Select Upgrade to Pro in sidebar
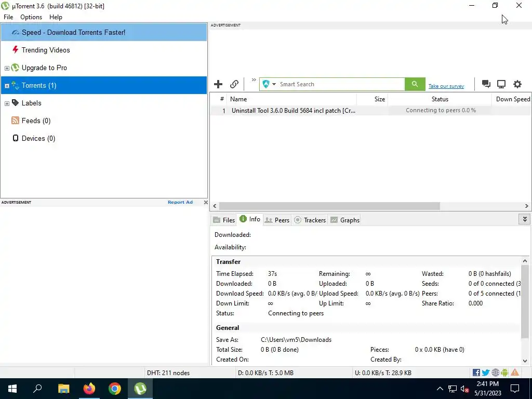Screen dimensions: 532x399 tap(104, 68)
